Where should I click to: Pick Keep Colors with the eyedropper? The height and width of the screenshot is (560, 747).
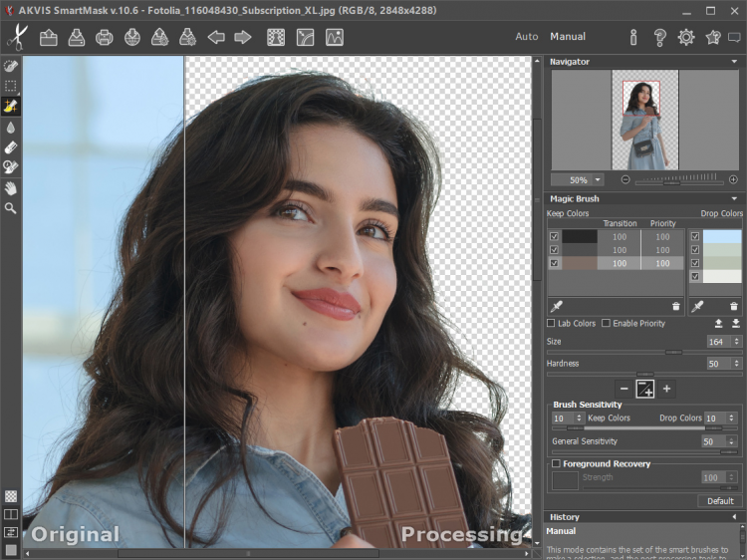click(x=557, y=306)
